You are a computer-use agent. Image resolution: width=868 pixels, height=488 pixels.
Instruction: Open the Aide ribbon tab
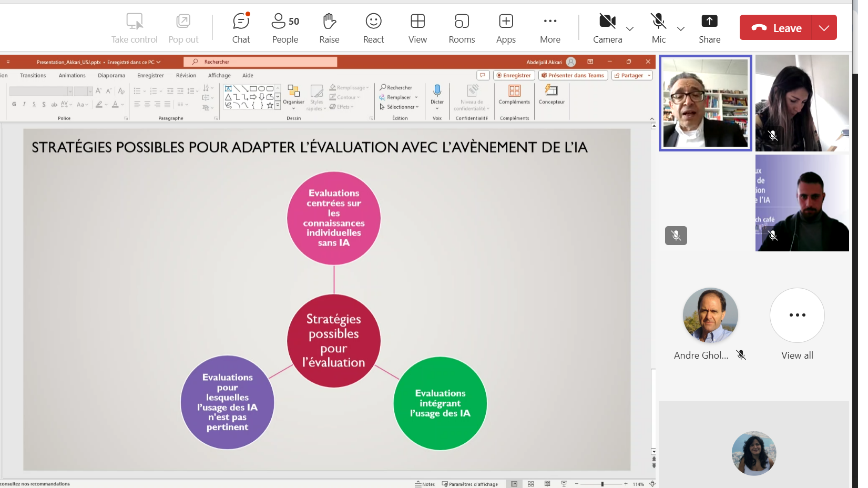248,75
